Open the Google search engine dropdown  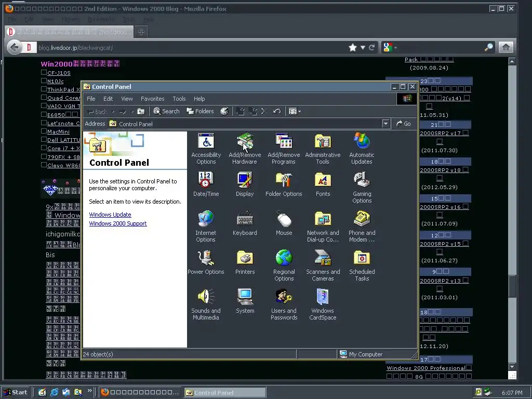click(x=390, y=47)
